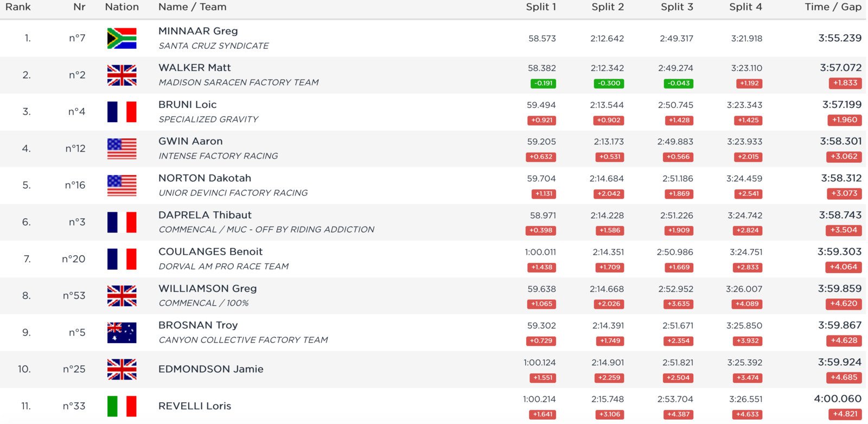Click the Split 4 column header
Viewport: 868px width, 424px height.
tap(745, 7)
